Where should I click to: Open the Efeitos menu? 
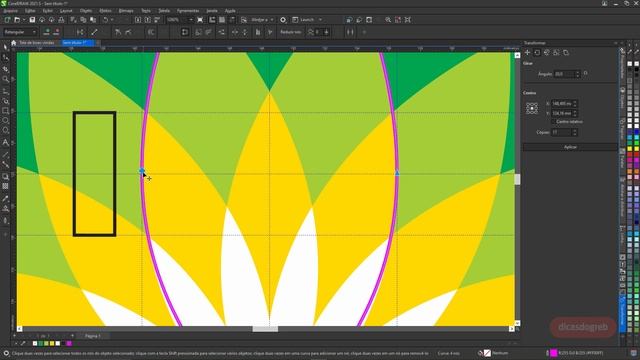point(105,11)
